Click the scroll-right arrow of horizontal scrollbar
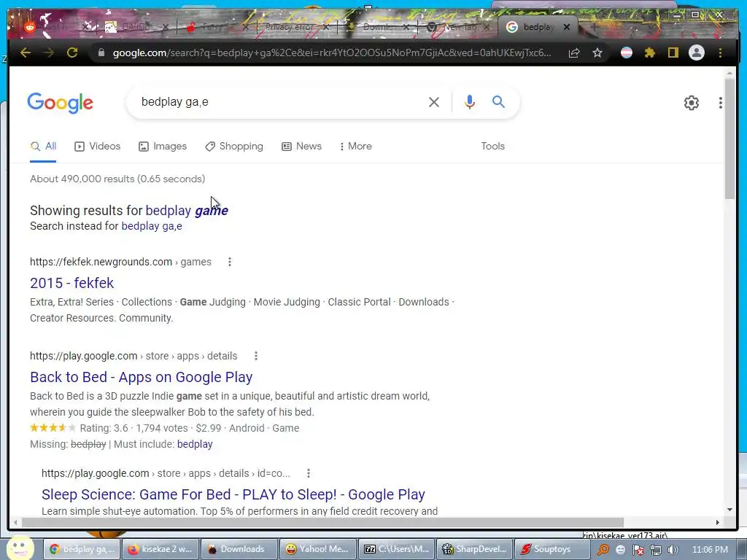Viewport: 747px width, 560px height. tap(718, 522)
